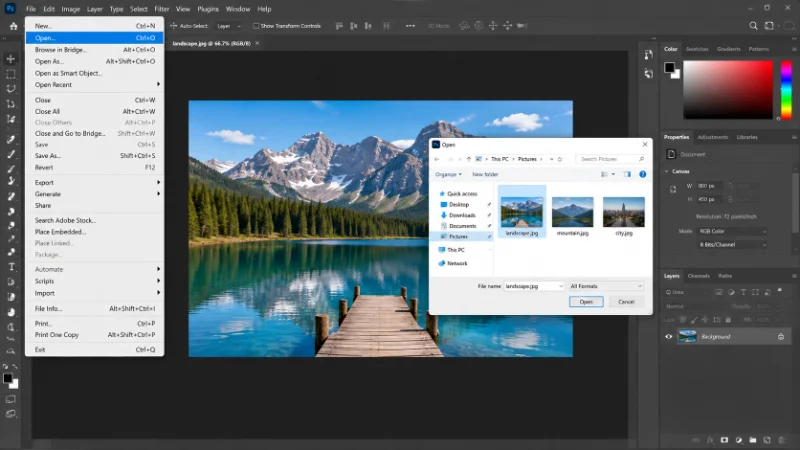This screenshot has width=800, height=450.
Task: Toggle the Auto-Select option
Action: (189, 26)
